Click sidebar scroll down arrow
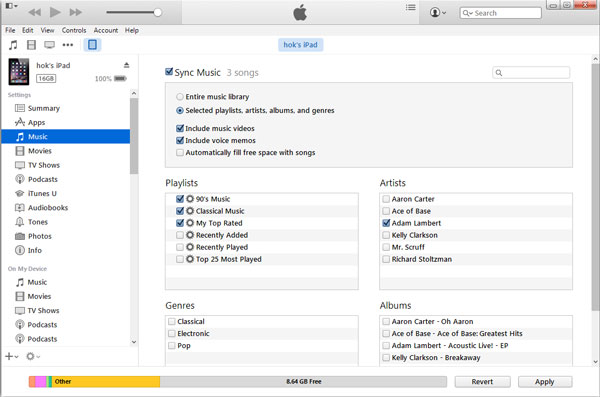Image resolution: width=600 pixels, height=397 pixels. pyautogui.click(x=134, y=342)
